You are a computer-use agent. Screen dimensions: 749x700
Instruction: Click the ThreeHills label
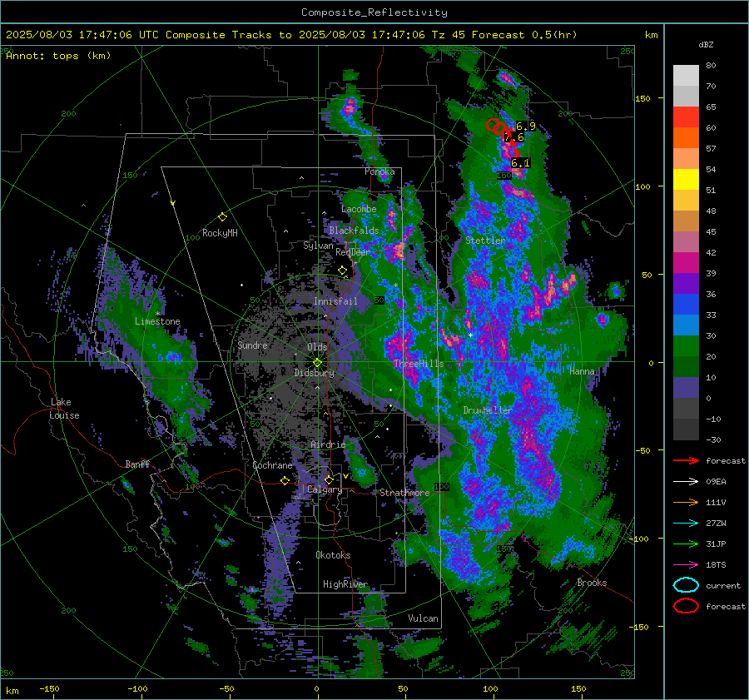419,364
